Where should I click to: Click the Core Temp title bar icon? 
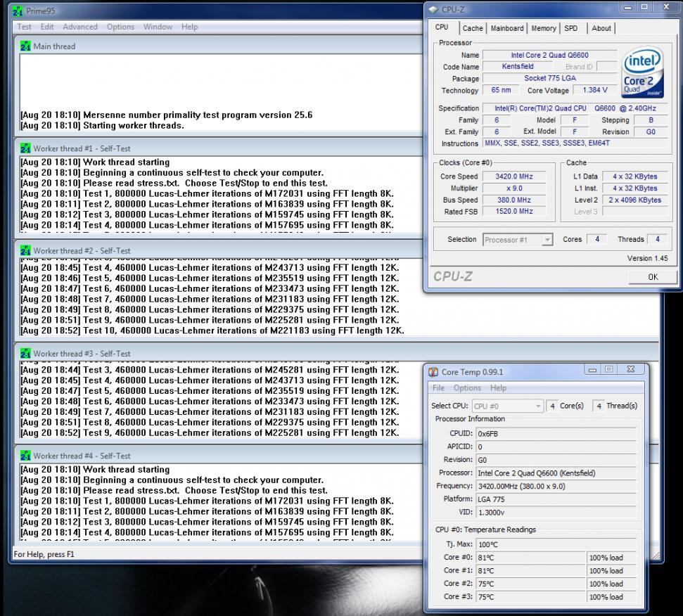(433, 372)
